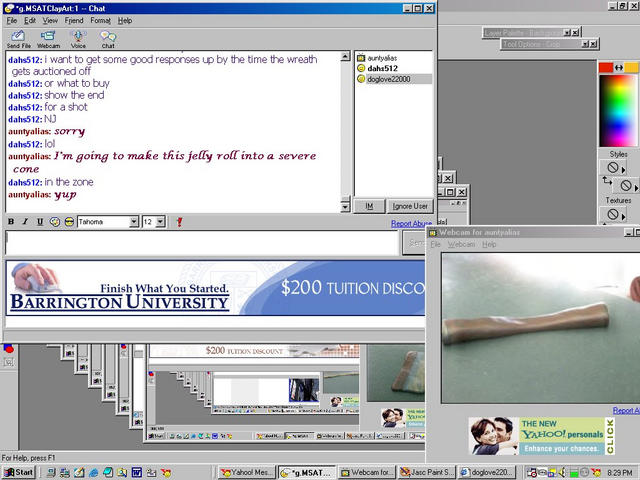The height and width of the screenshot is (480, 640).
Task: Switch to Jasc Paint Shop taskbar button
Action: [427, 472]
